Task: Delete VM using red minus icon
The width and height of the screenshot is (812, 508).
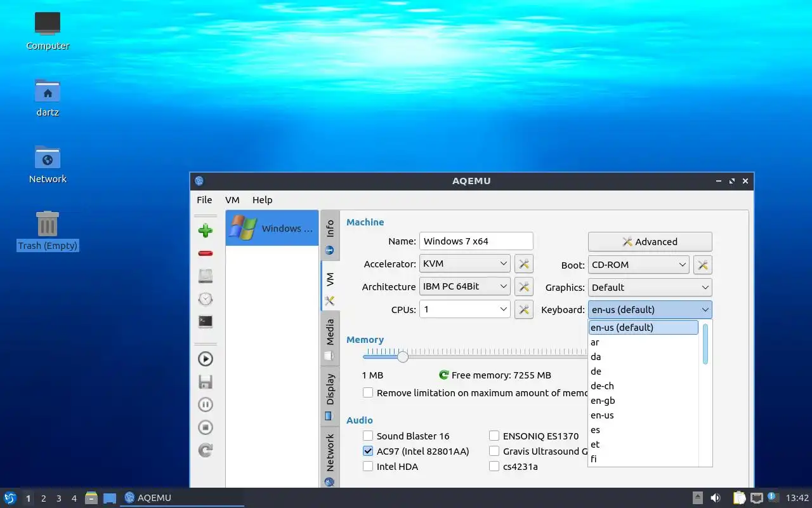Action: coord(205,253)
